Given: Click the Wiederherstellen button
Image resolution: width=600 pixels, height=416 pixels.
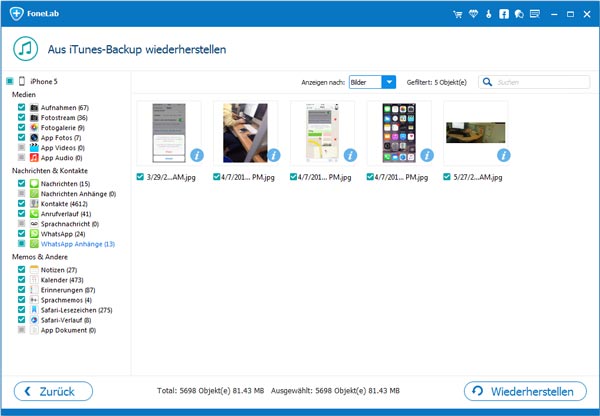Looking at the screenshot, I should tap(525, 390).
